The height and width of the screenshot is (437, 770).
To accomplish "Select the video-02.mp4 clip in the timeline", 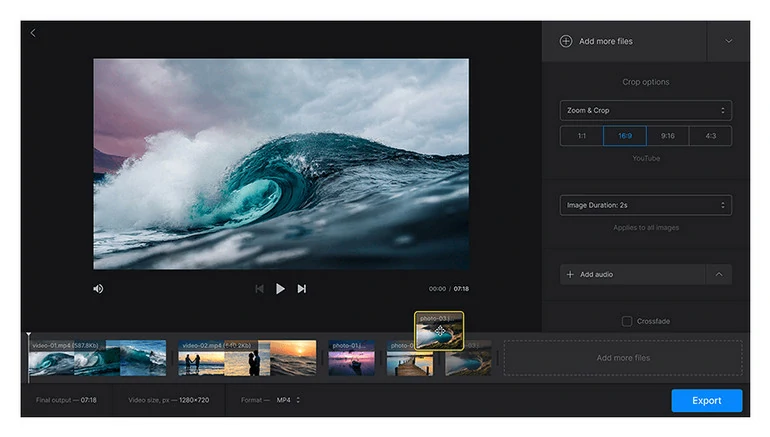I will pyautogui.click(x=247, y=358).
